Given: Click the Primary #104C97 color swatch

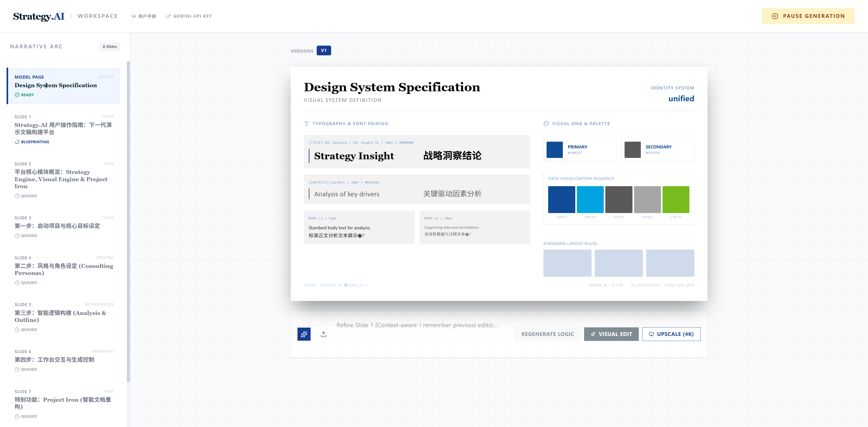Looking at the screenshot, I should coord(554,150).
